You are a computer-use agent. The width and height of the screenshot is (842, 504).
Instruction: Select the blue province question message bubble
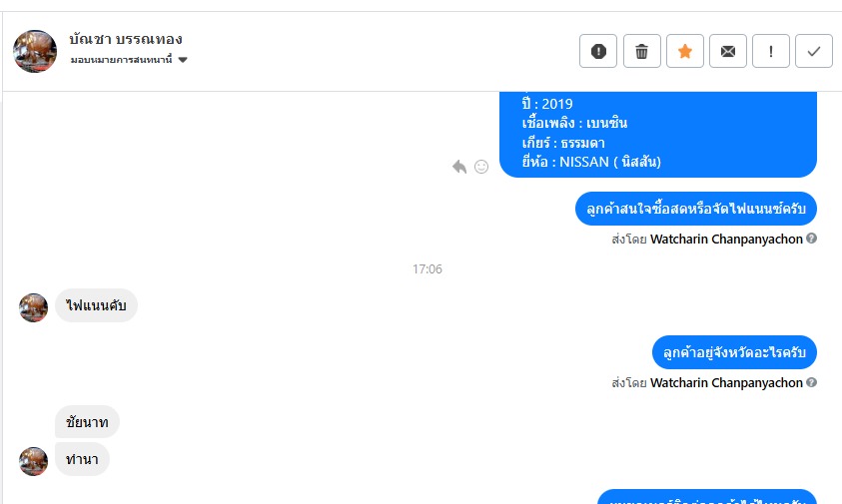pyautogui.click(x=734, y=352)
